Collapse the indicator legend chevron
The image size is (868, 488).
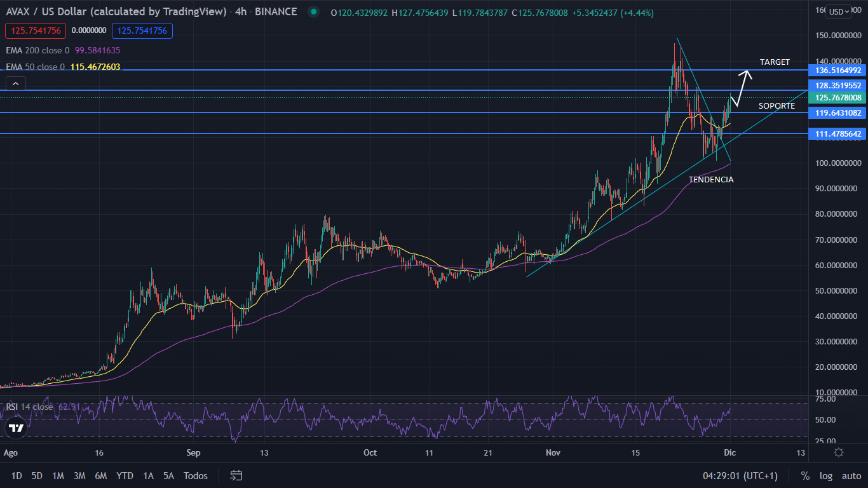[16, 83]
